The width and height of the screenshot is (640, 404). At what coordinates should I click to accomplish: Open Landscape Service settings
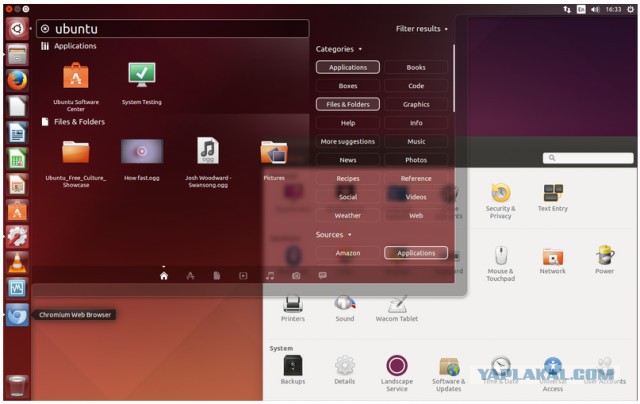(397, 373)
